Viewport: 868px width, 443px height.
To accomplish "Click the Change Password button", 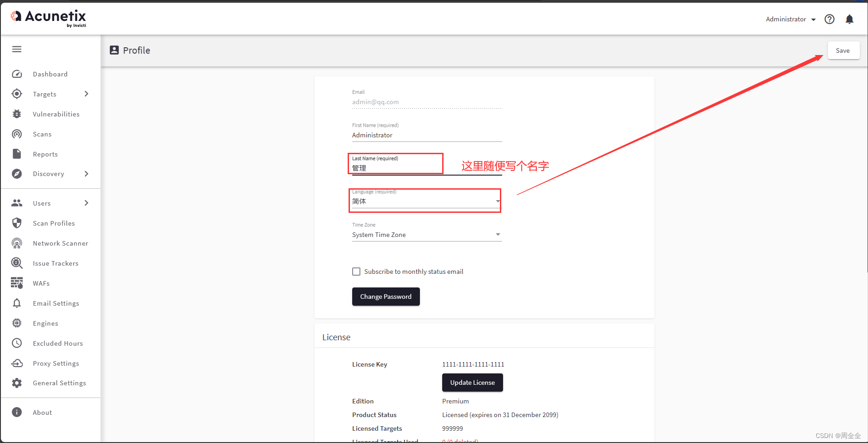I will [x=386, y=297].
